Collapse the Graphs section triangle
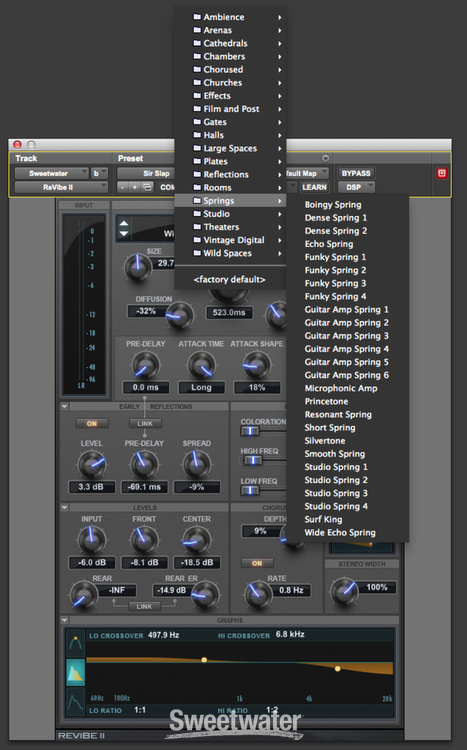Image resolution: width=467 pixels, height=750 pixels. point(65,620)
